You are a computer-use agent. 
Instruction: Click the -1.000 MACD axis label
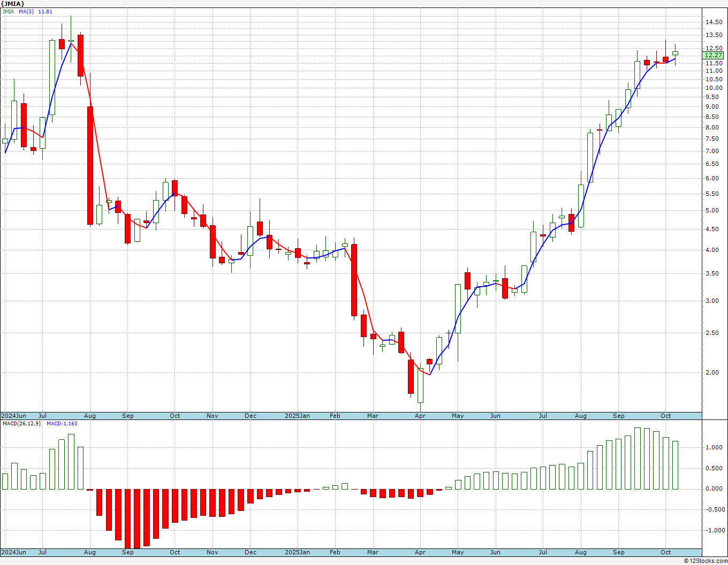715,530
